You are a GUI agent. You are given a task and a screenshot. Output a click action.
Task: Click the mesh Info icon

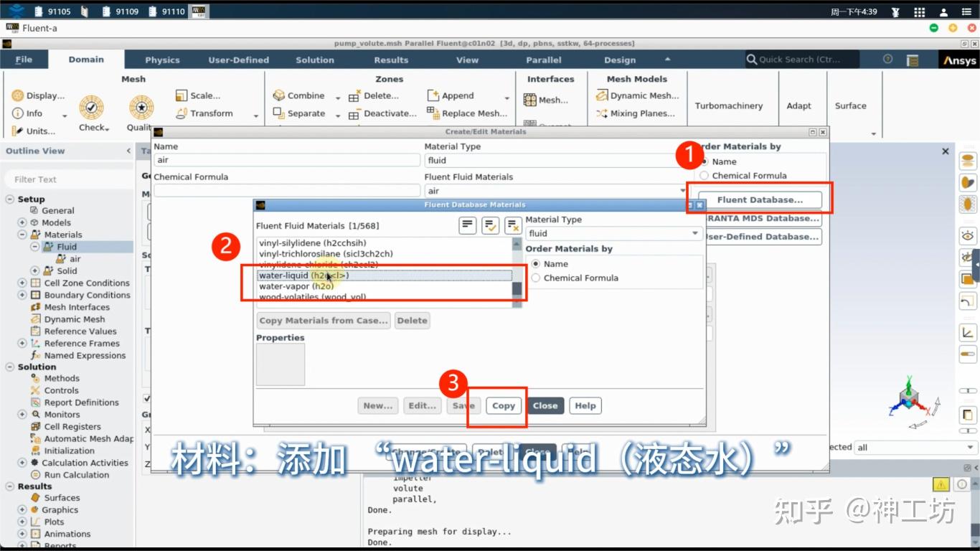click(18, 113)
